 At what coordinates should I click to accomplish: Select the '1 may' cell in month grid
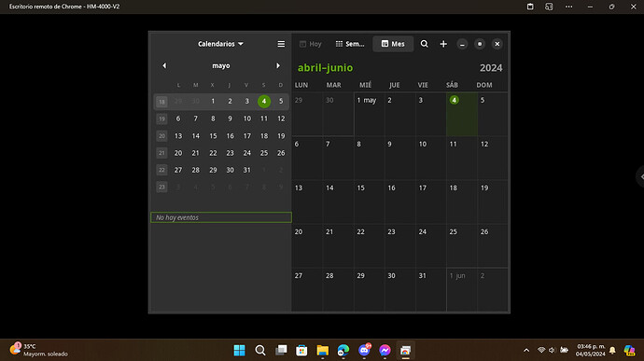click(370, 114)
